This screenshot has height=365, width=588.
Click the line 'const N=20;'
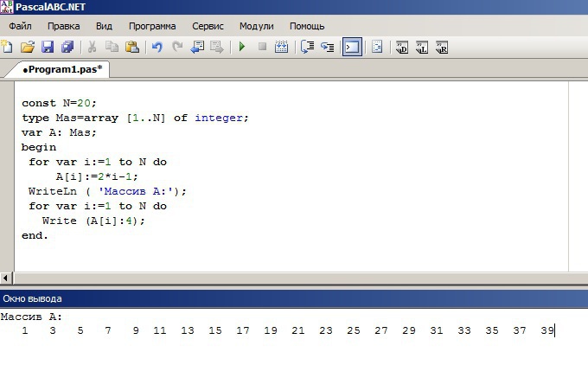point(60,103)
